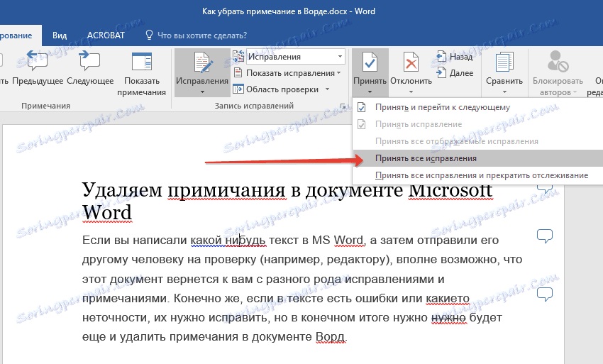The image size is (603, 364).
Task: Click the Reject red X icon
Action: tap(411, 62)
